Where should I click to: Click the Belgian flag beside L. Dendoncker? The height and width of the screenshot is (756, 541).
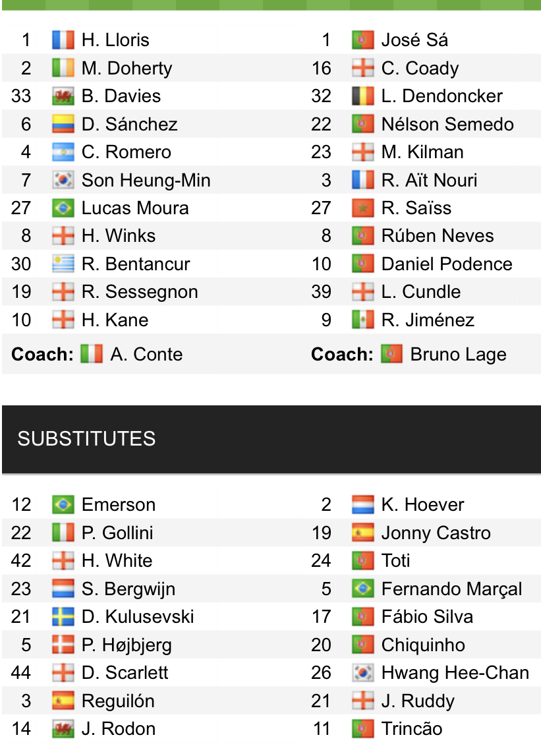tap(363, 96)
